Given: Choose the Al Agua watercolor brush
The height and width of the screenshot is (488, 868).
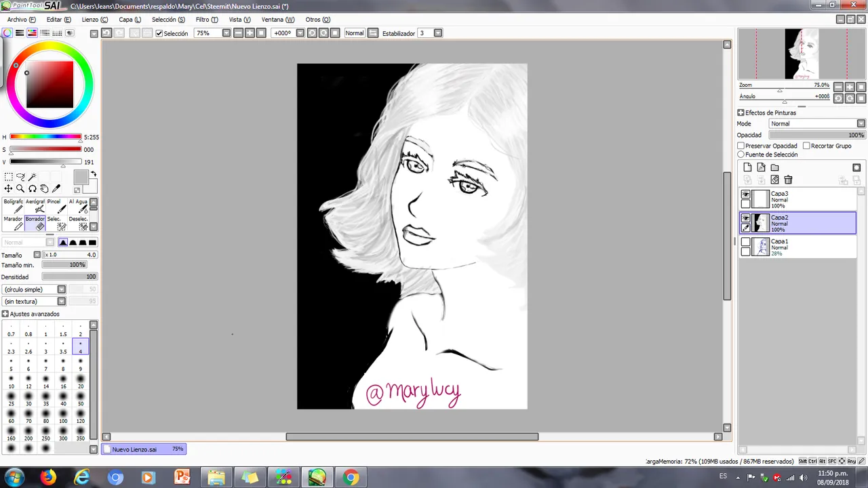Looking at the screenshot, I should pos(78,206).
